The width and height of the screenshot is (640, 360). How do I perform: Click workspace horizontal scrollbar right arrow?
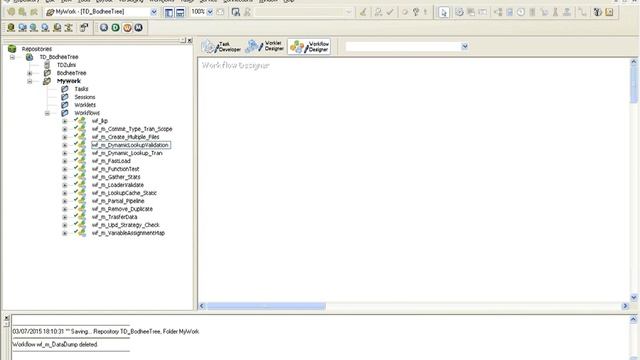[x=625, y=306]
